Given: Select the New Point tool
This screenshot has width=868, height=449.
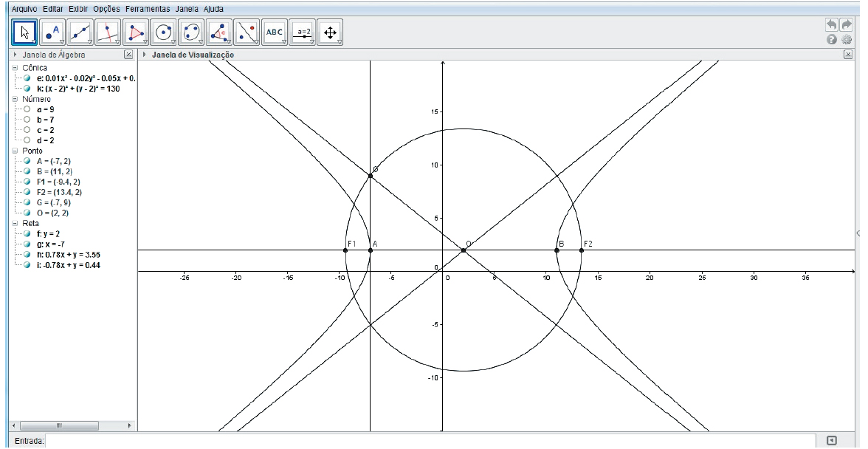Looking at the screenshot, I should [x=52, y=32].
